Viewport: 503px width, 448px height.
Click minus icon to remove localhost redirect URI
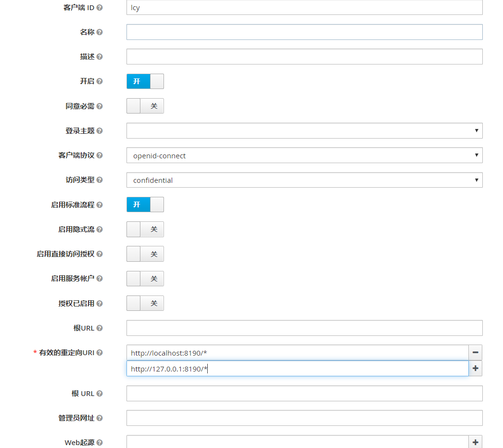click(475, 352)
